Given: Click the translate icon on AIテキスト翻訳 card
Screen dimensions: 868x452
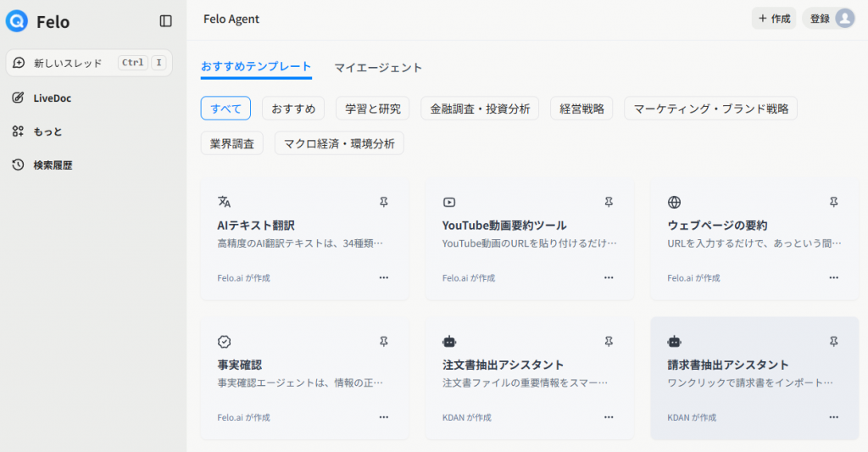Looking at the screenshot, I should [x=224, y=202].
